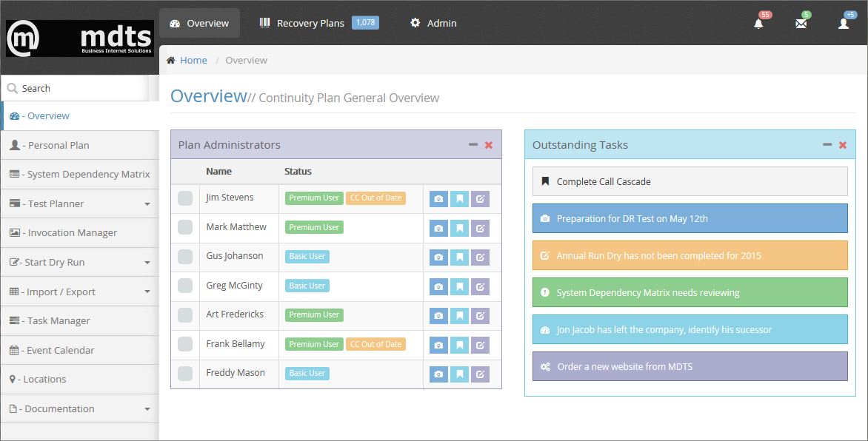Image resolution: width=868 pixels, height=441 pixels.
Task: Click the bookmark icon for Freddy Mason
Action: 459,374
